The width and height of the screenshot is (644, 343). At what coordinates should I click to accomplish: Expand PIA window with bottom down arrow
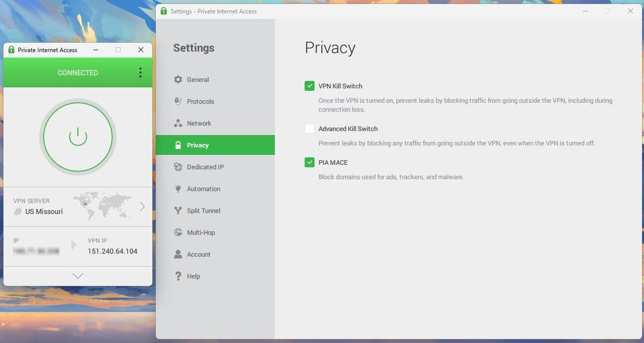pyautogui.click(x=78, y=276)
